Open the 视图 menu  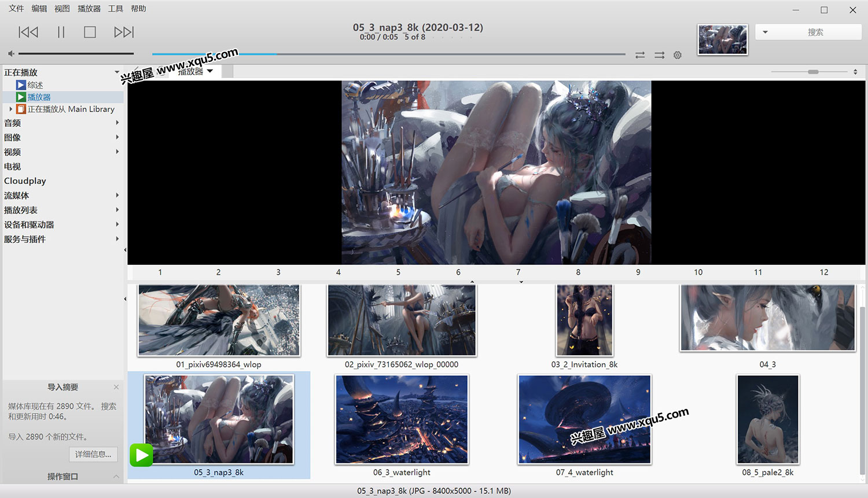[x=62, y=9]
